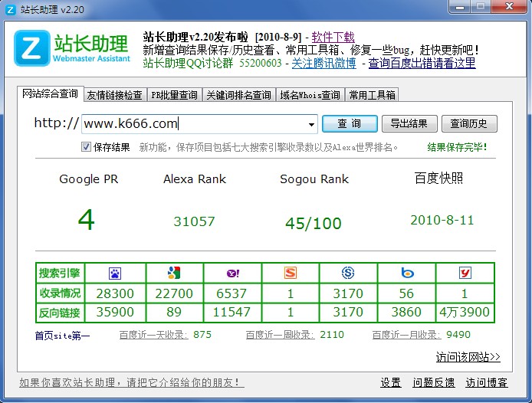The height and width of the screenshot is (403, 532).
Task: Switch to 网站综合查询 tab
Action: [x=51, y=94]
